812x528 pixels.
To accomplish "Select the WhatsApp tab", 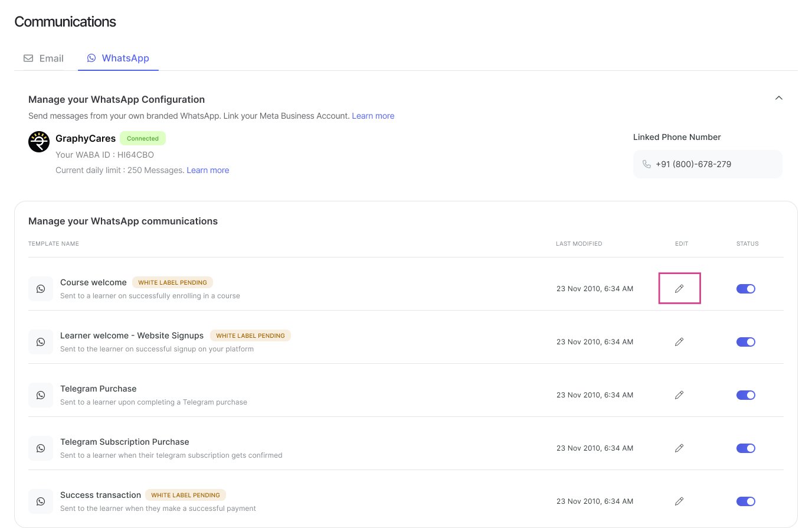I will [x=119, y=58].
